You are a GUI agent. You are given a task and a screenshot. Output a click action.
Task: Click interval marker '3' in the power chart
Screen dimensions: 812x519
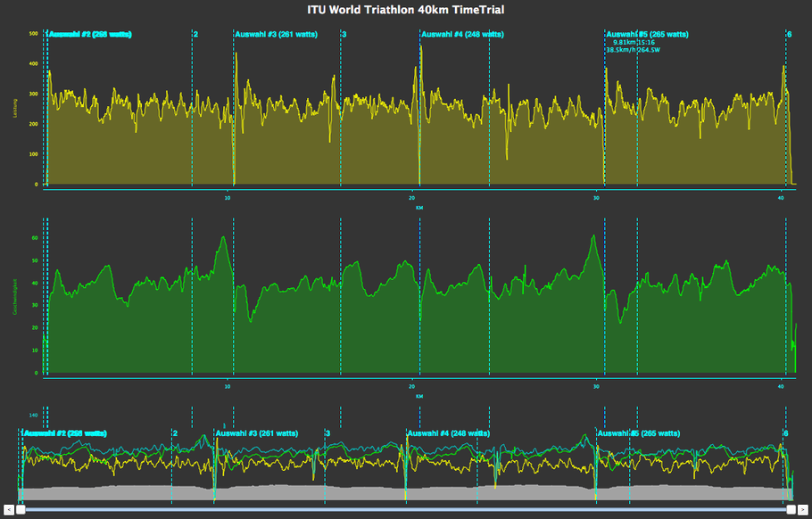pyautogui.click(x=344, y=35)
